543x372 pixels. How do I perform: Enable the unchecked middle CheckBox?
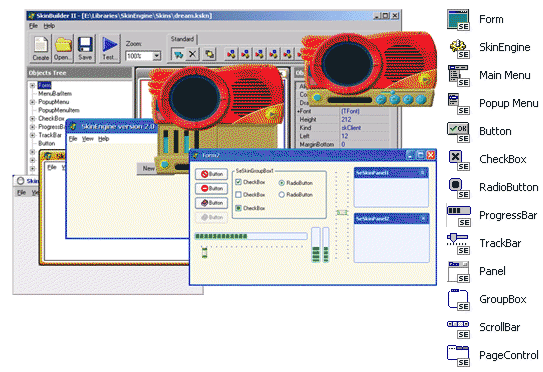238,195
